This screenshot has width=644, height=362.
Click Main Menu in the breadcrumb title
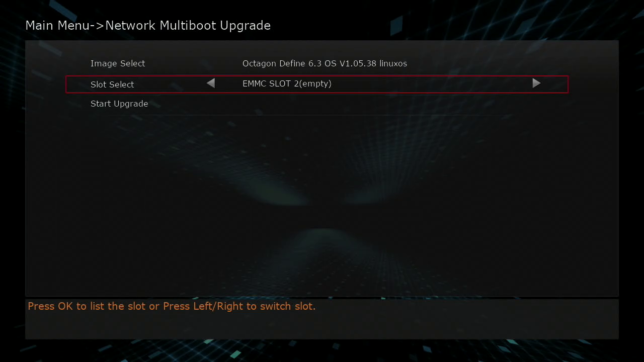(x=57, y=25)
